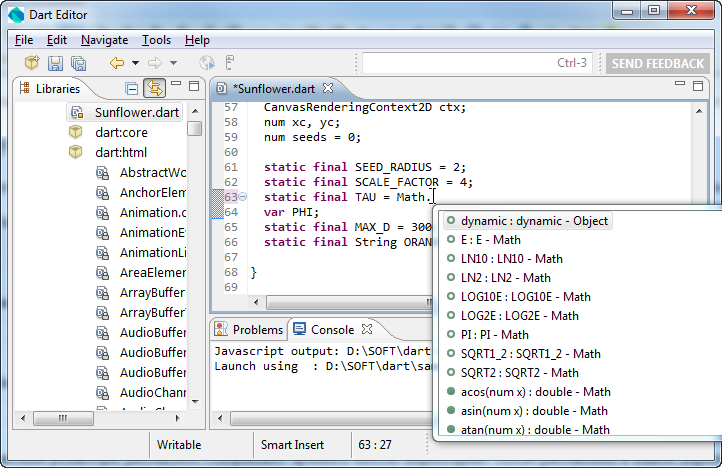722x468 pixels.
Task: Click the Save All icon
Action: coord(78,63)
